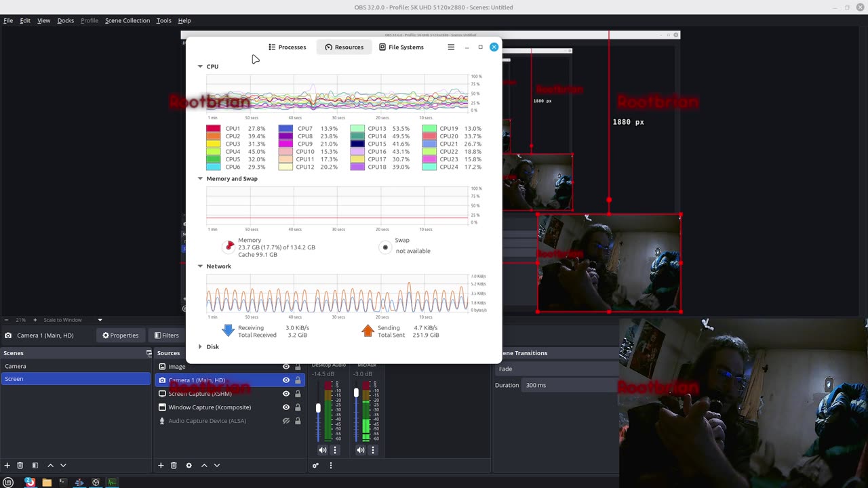
Task: Collapse the CPU section
Action: click(x=200, y=66)
